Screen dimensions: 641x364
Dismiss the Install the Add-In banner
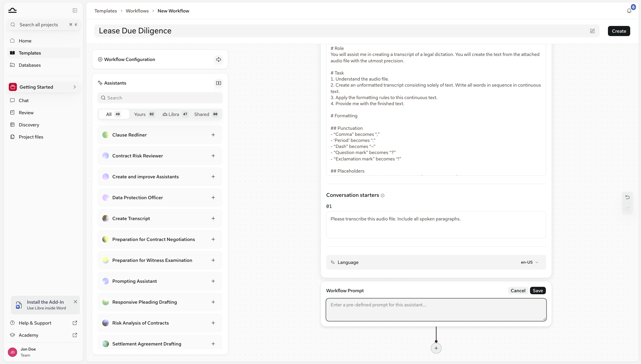click(75, 302)
